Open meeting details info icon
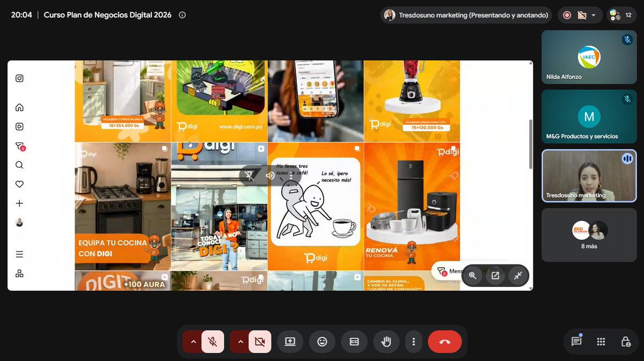 [x=182, y=15]
